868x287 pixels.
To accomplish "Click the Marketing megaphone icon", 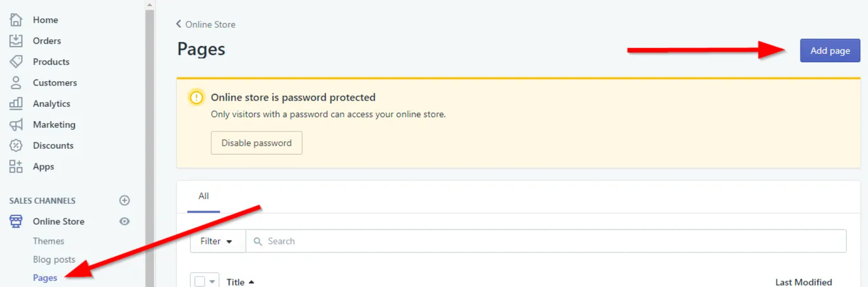I will tap(16, 125).
